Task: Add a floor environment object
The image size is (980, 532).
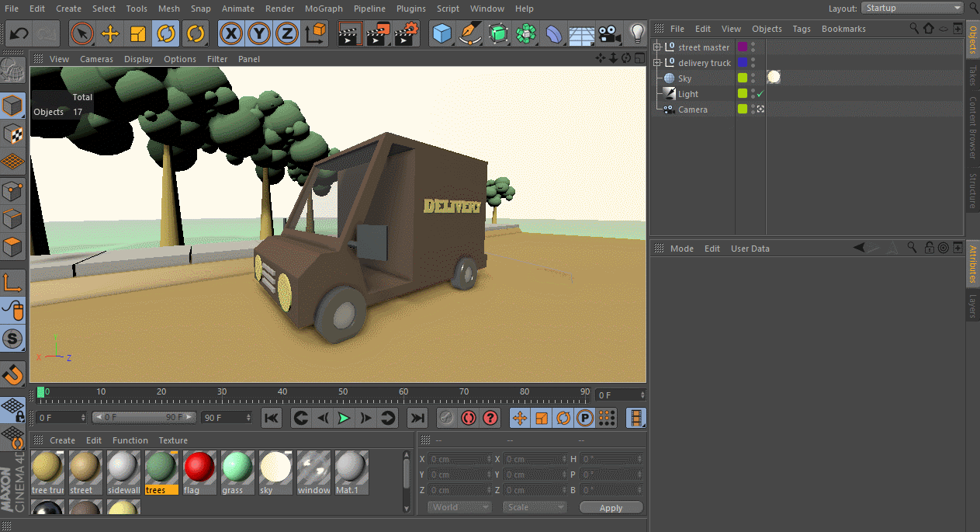Action: pos(582,33)
